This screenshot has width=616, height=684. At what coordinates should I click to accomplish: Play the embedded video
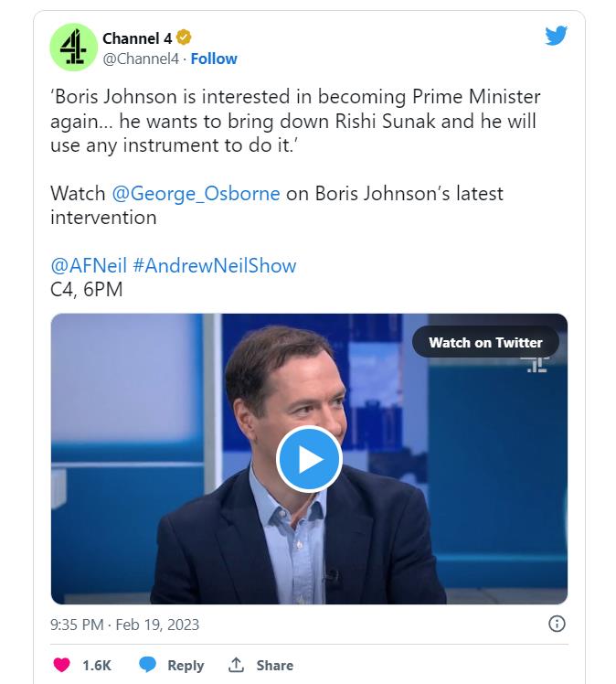click(309, 459)
